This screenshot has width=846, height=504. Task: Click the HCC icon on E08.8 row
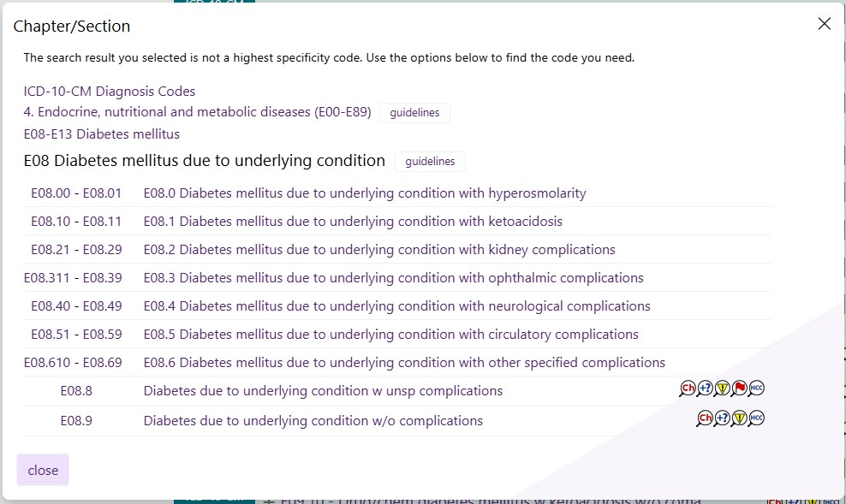click(x=756, y=388)
